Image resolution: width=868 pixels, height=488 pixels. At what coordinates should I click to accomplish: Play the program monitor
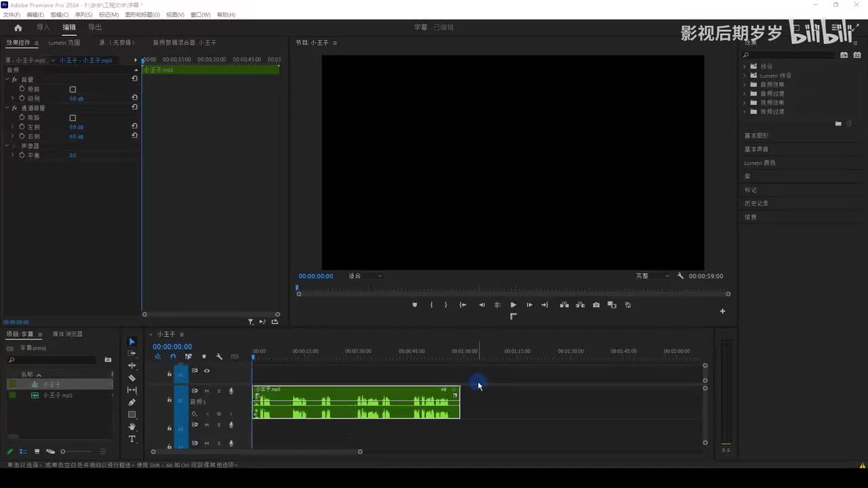pos(513,305)
